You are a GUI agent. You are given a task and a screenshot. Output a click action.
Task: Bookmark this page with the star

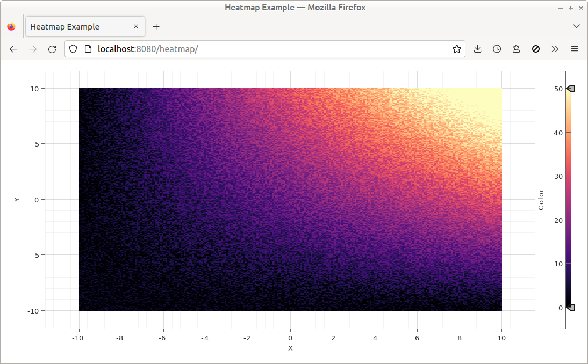pos(456,49)
